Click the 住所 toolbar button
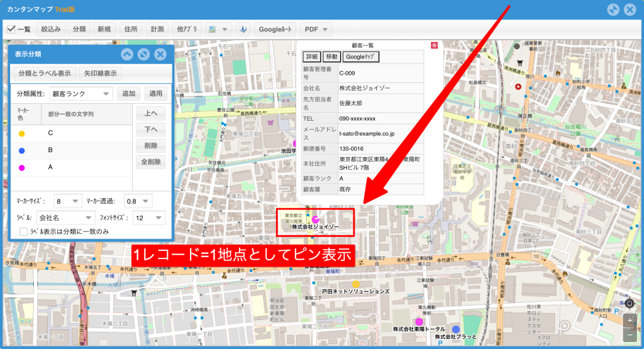 (x=131, y=29)
